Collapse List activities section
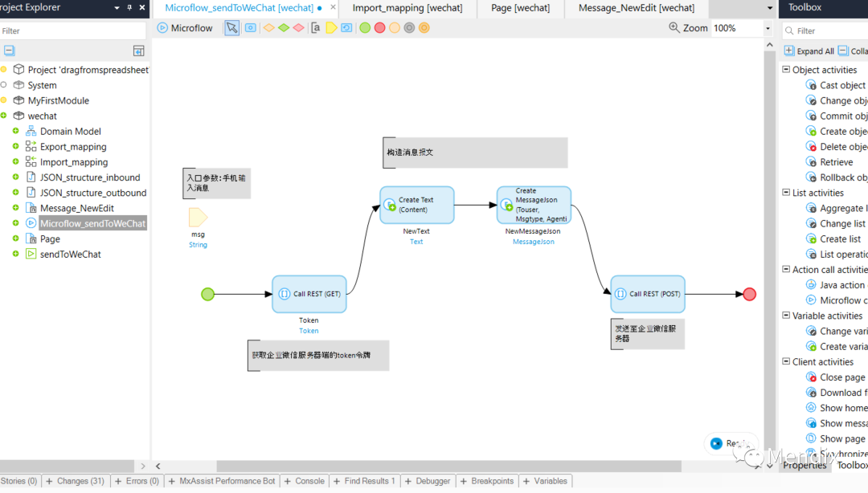The height and width of the screenshot is (493, 868). pos(786,192)
